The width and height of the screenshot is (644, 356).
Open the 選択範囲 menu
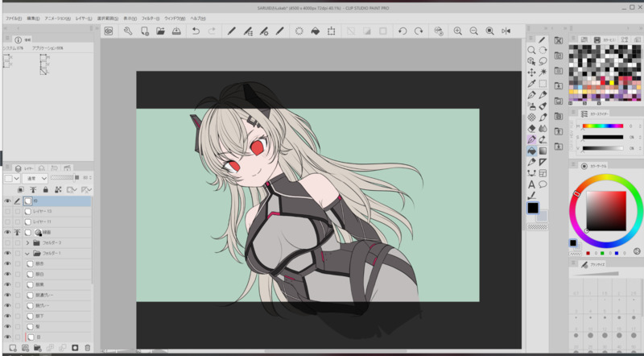[x=108, y=19]
